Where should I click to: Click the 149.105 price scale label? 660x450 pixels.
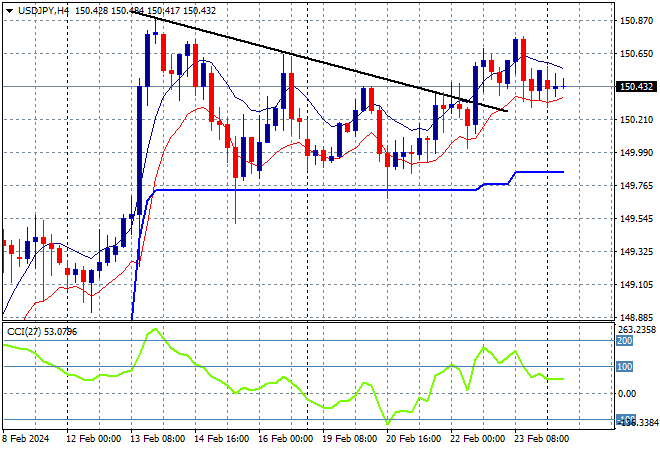pos(636,285)
